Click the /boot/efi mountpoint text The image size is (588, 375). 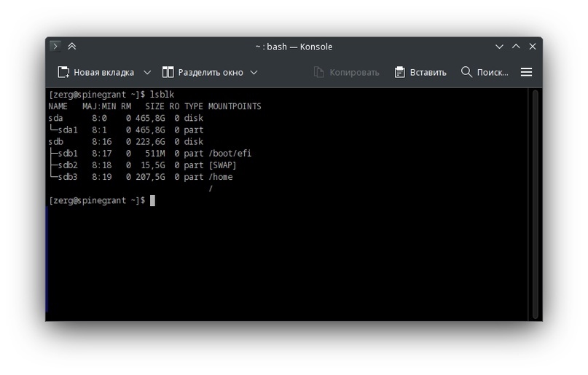point(230,154)
